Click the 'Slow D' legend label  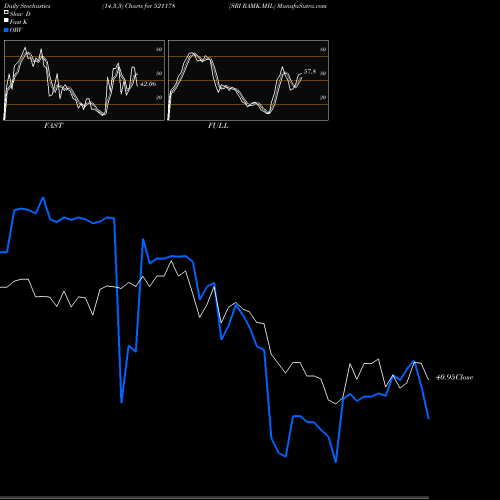[x=20, y=14]
